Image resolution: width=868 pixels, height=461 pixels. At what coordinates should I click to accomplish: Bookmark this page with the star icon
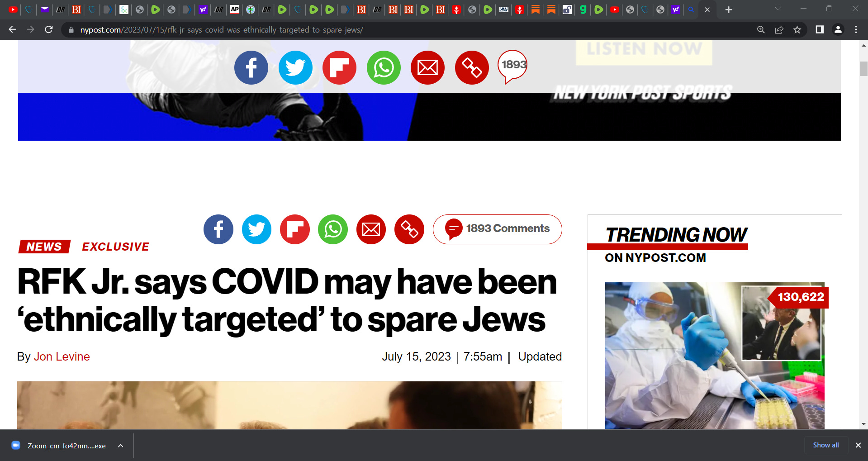click(x=797, y=29)
